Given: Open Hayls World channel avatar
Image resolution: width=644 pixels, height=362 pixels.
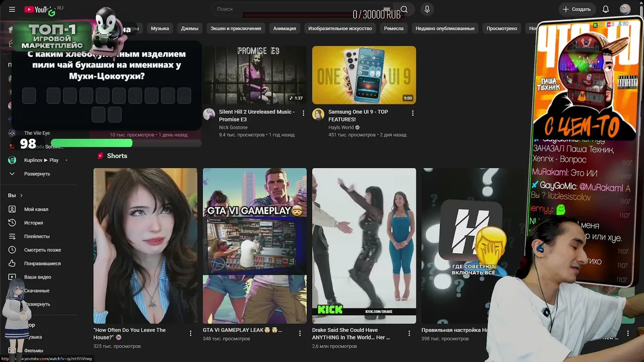Looking at the screenshot, I should click(318, 114).
